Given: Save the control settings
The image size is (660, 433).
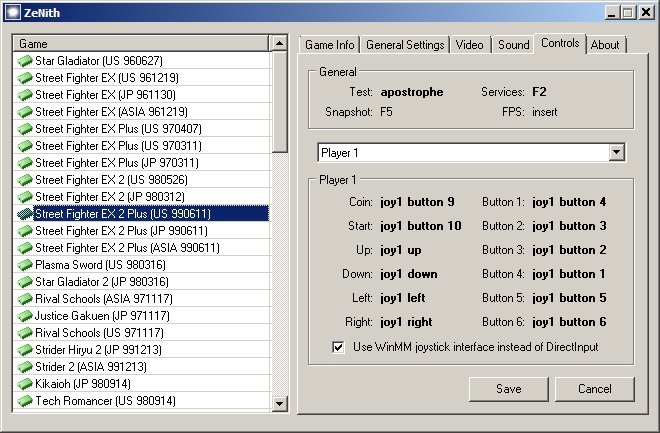Looking at the screenshot, I should click(x=508, y=388).
